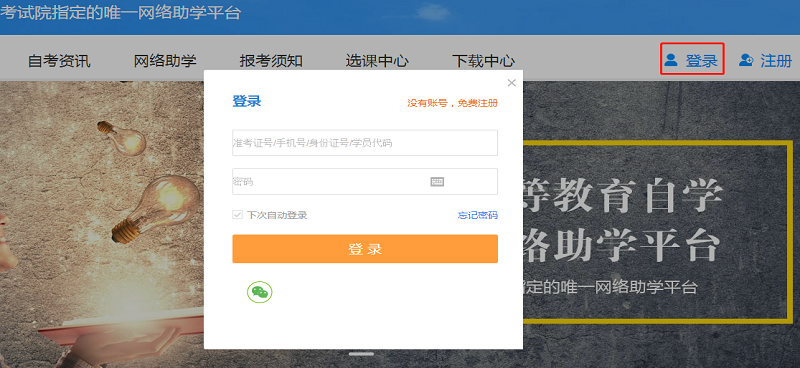Click the 登录 text in the top header

point(702,61)
